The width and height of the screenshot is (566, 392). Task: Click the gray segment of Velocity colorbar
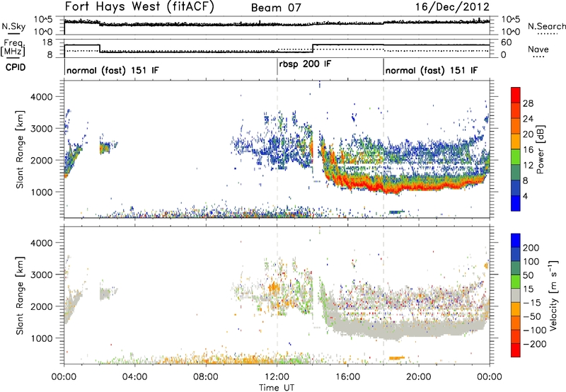[x=516, y=295]
